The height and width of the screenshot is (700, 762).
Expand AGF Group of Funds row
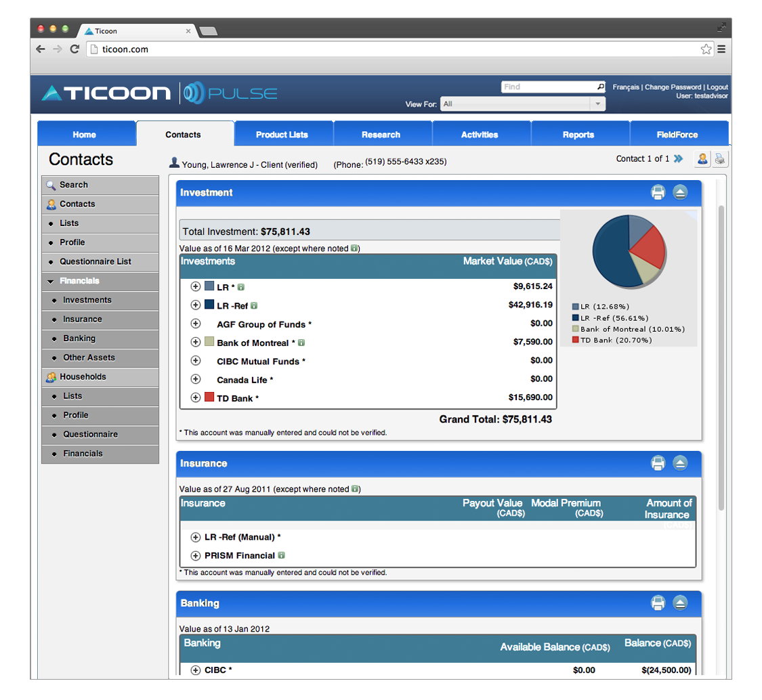pyautogui.click(x=195, y=324)
